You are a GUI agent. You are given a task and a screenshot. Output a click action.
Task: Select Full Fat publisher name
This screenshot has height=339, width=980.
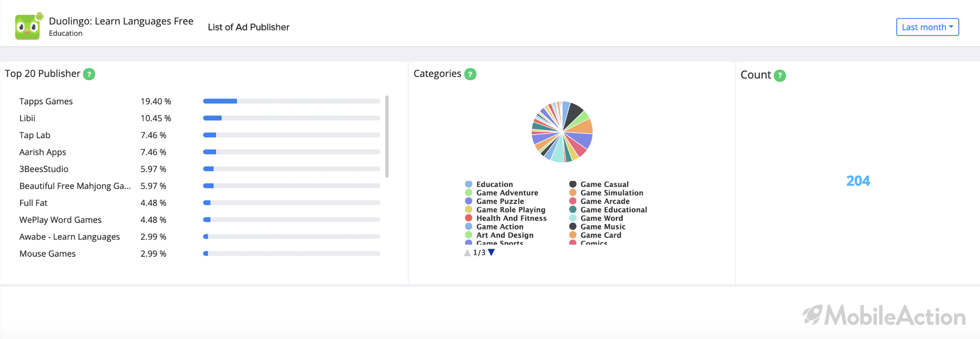point(33,203)
